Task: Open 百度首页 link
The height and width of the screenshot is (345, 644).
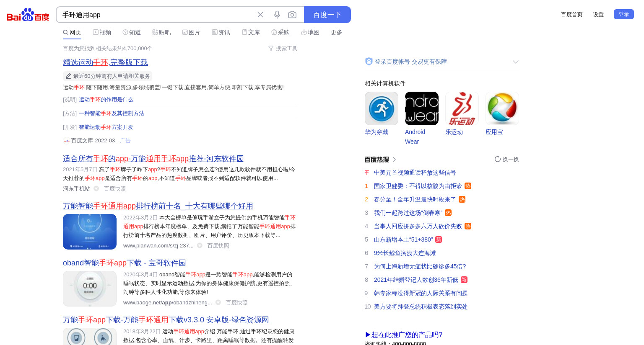Action: pos(572,14)
